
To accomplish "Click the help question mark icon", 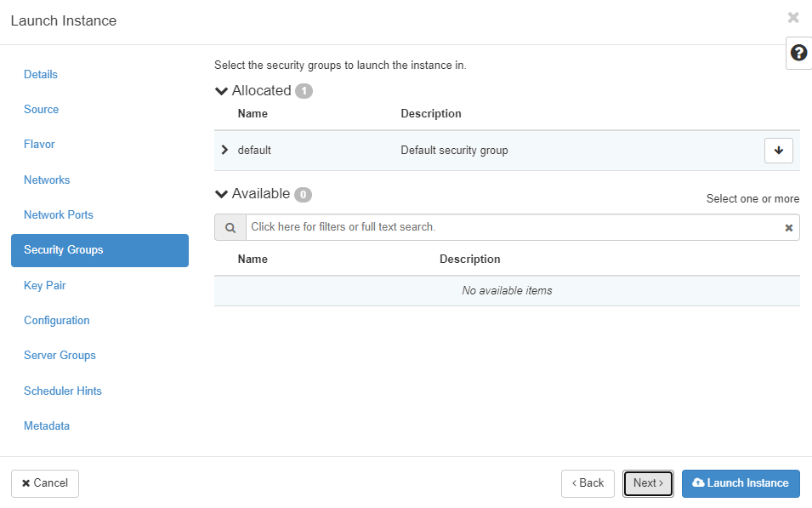I will tap(798, 53).
